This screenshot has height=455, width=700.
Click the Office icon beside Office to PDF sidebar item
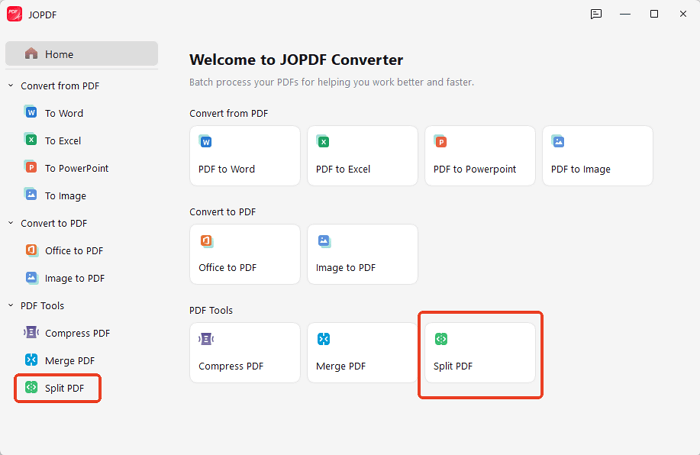tap(31, 250)
